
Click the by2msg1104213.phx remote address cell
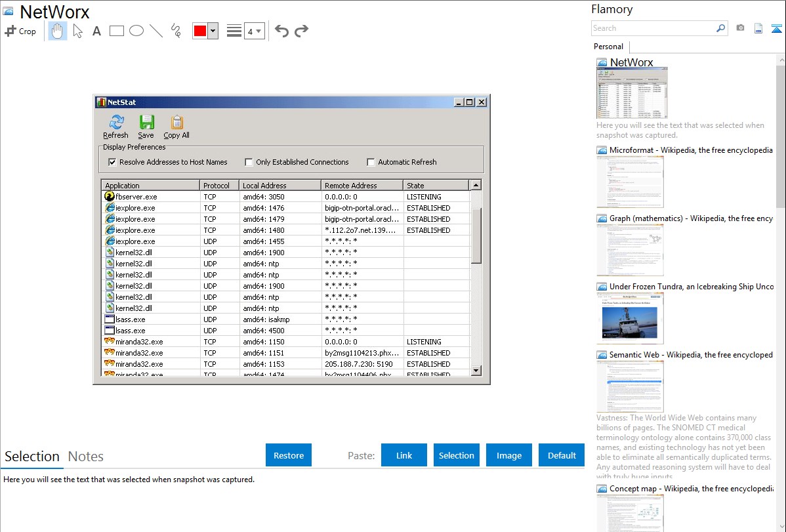point(362,353)
